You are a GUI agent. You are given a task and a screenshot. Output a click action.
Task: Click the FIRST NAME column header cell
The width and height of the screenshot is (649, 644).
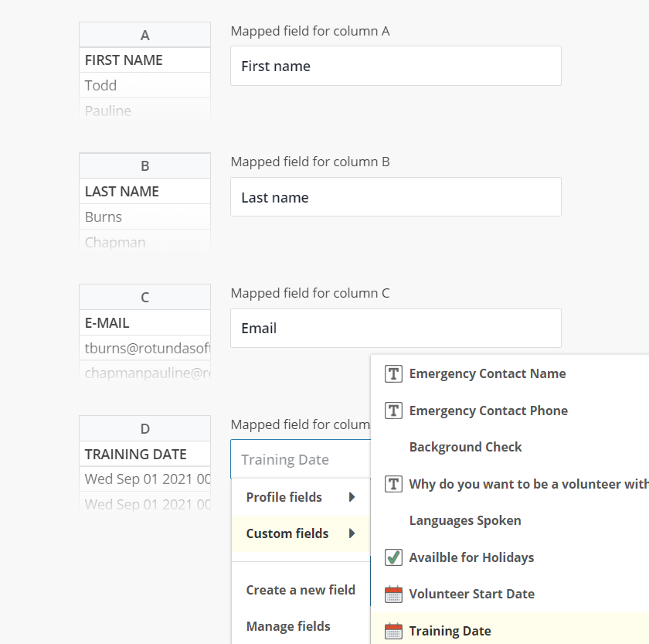[x=145, y=60]
